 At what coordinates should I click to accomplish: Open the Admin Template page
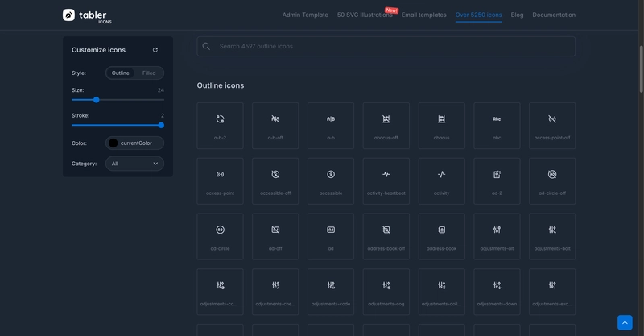click(305, 15)
